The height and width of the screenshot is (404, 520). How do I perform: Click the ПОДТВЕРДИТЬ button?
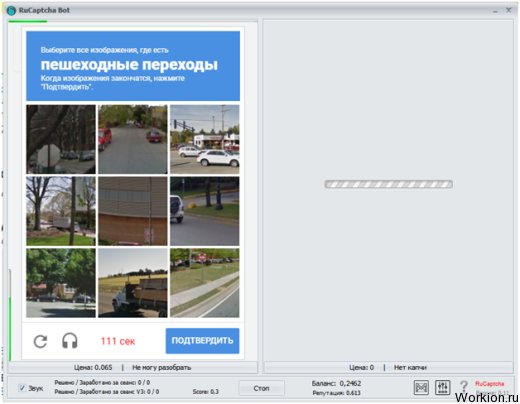pyautogui.click(x=202, y=341)
